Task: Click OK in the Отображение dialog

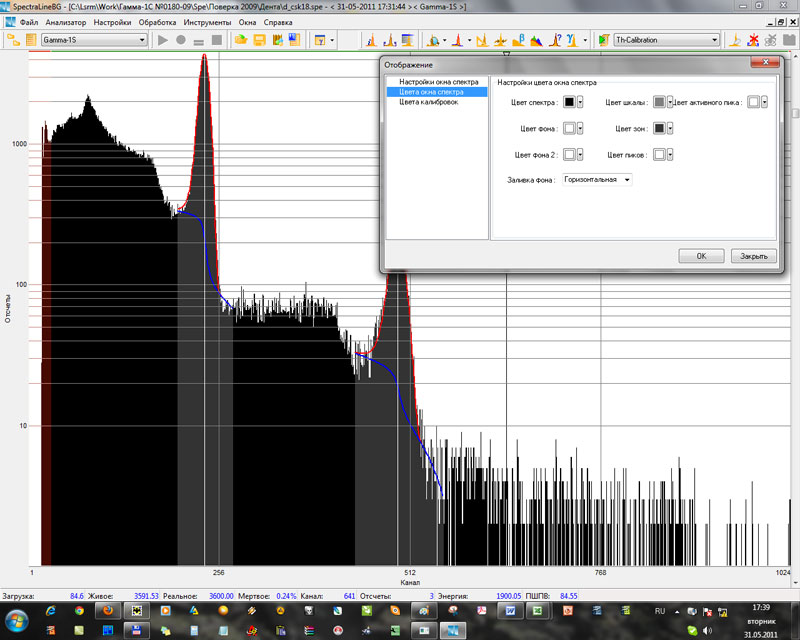Action: click(701, 256)
